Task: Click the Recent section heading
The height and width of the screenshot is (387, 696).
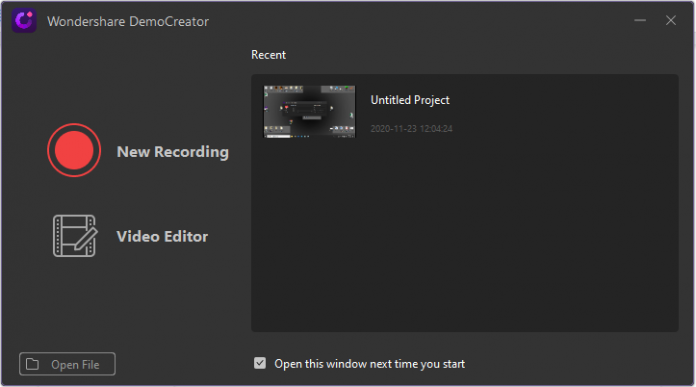Action: click(269, 55)
